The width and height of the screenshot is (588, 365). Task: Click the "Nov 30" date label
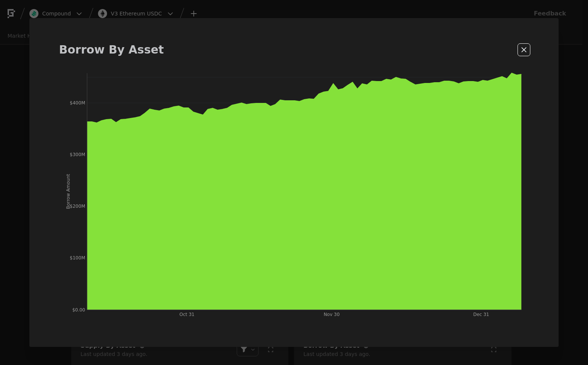click(x=332, y=314)
